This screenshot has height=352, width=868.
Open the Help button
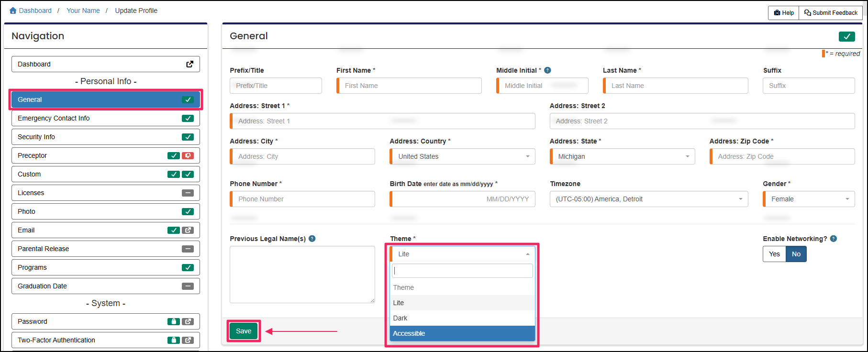pyautogui.click(x=784, y=13)
